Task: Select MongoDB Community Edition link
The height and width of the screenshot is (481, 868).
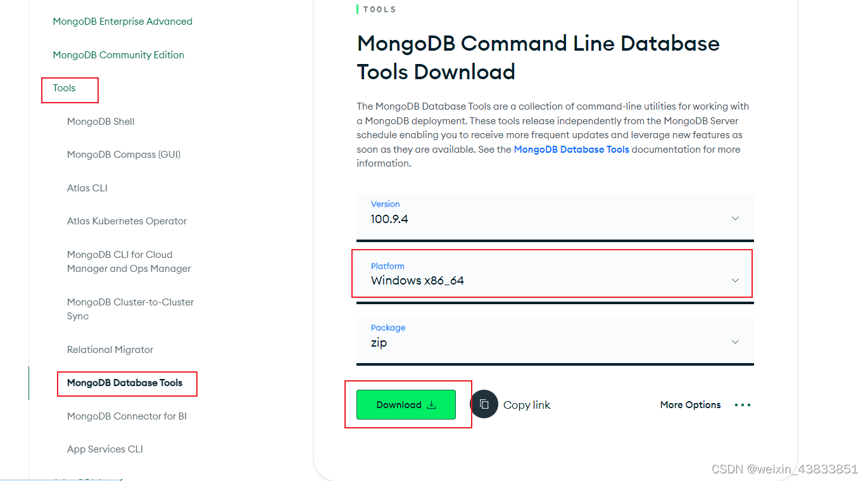Action: click(x=118, y=55)
